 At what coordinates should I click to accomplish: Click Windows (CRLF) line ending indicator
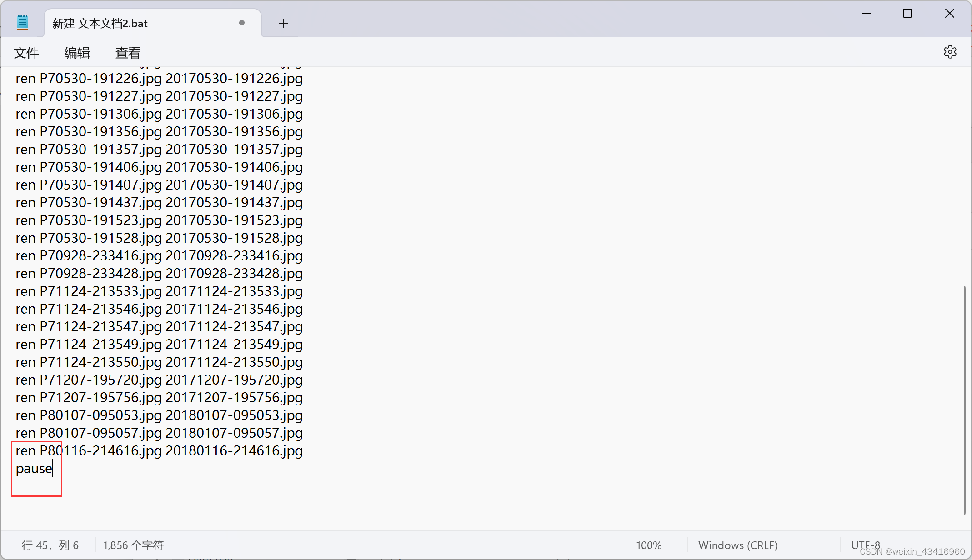coord(738,545)
